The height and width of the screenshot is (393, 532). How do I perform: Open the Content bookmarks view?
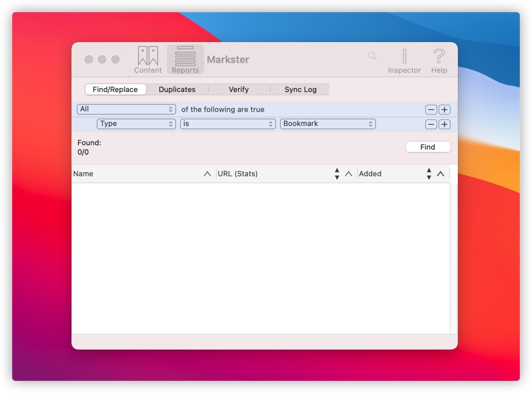pos(147,60)
